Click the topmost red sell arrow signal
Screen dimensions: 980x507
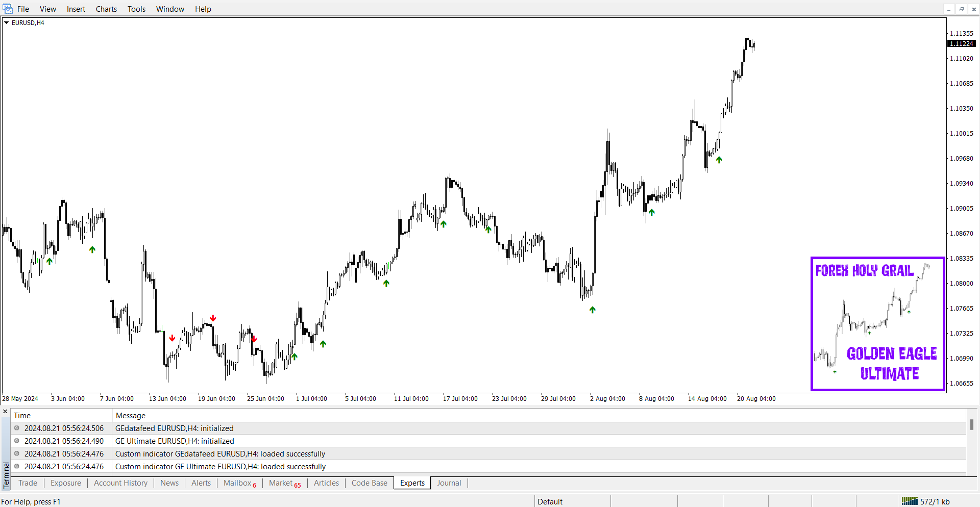(213, 318)
